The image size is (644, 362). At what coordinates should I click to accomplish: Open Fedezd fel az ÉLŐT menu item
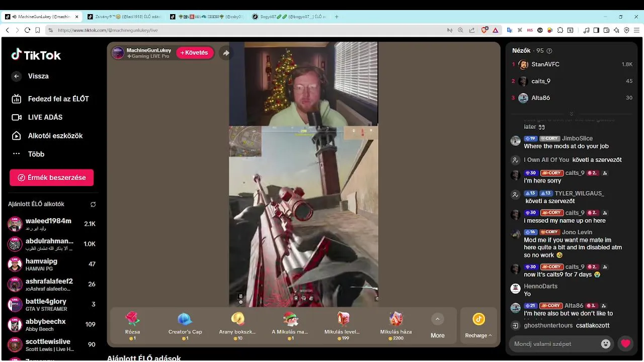point(50,99)
